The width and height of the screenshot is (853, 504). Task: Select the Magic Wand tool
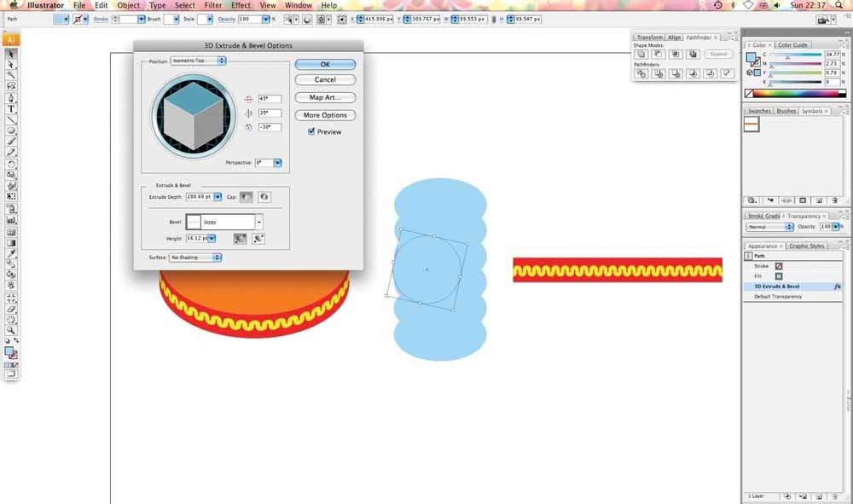point(11,75)
